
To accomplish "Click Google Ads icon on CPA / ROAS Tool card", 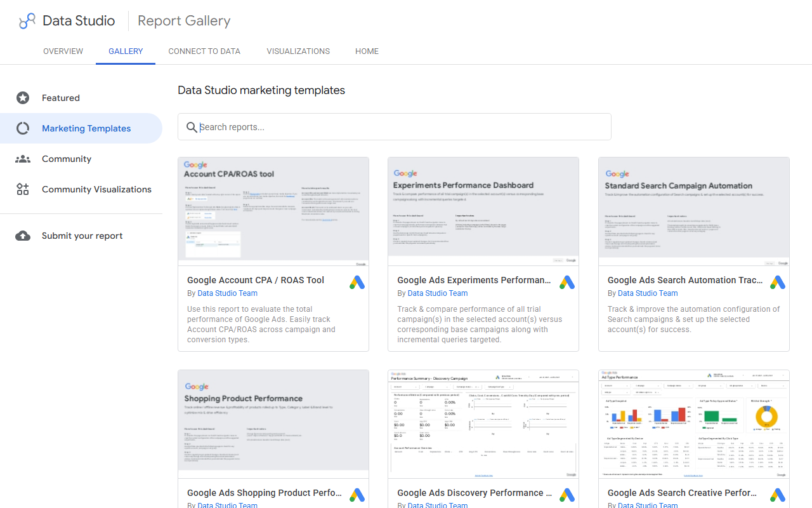I will tap(357, 283).
